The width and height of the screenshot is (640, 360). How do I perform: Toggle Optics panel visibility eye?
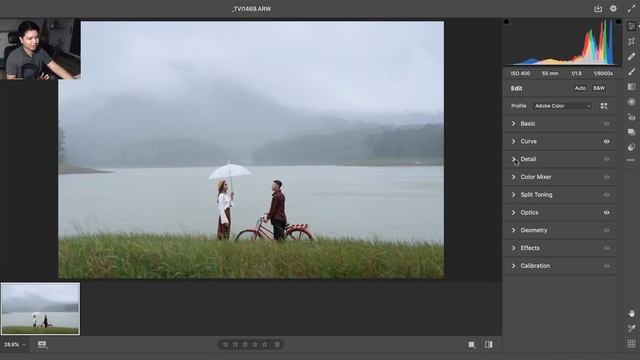(x=607, y=213)
